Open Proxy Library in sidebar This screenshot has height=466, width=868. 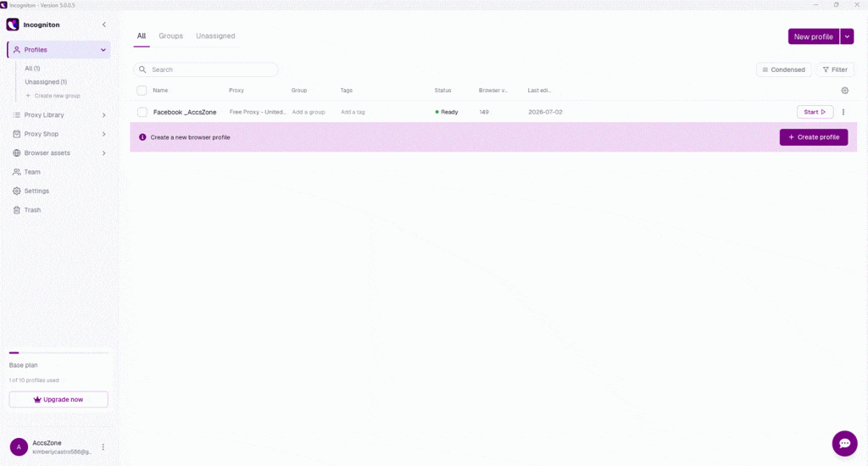44,115
